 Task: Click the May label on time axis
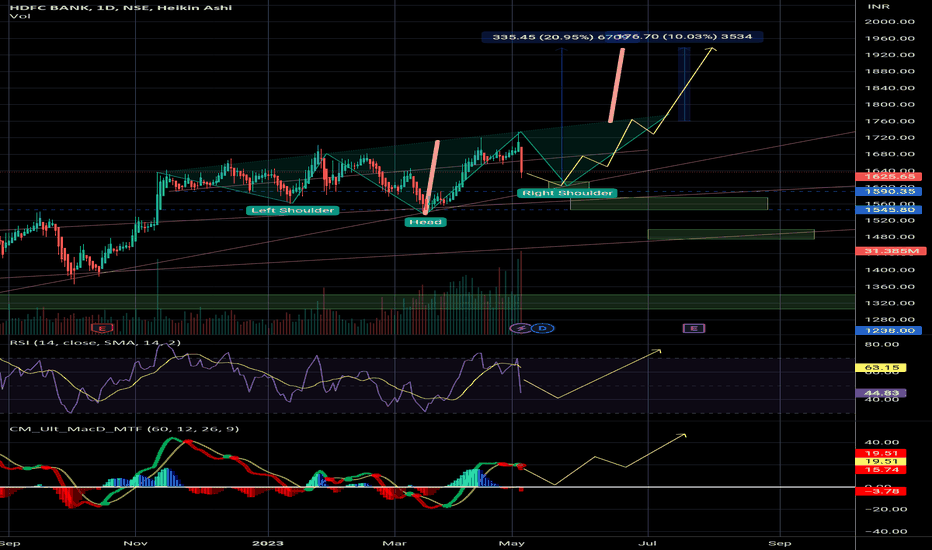(512, 543)
